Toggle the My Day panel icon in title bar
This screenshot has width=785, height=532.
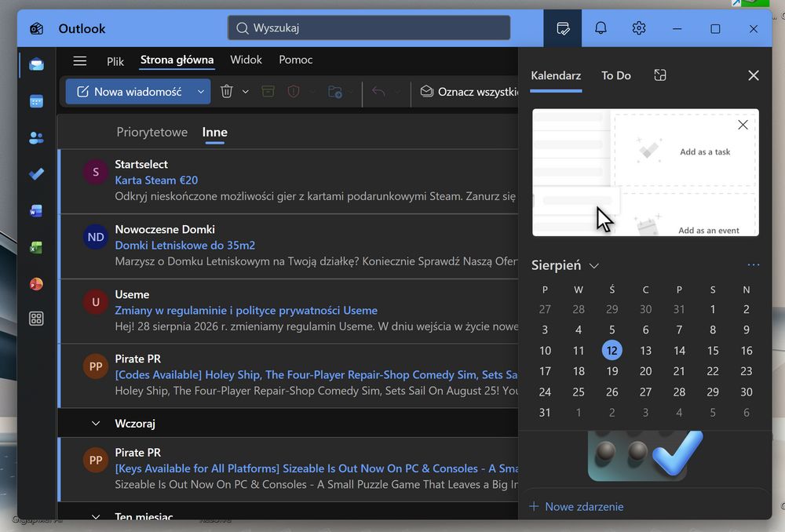[x=563, y=28]
